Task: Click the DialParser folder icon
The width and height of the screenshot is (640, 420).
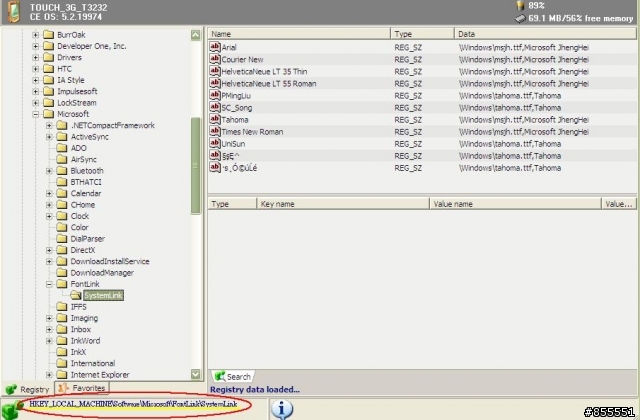Action: [x=62, y=238]
